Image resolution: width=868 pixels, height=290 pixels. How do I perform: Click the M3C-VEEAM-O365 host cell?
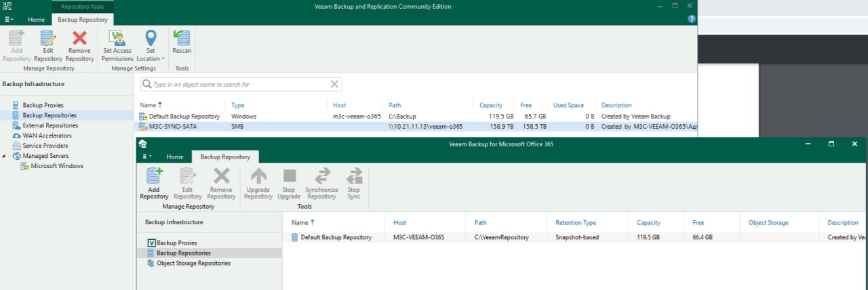(418, 237)
